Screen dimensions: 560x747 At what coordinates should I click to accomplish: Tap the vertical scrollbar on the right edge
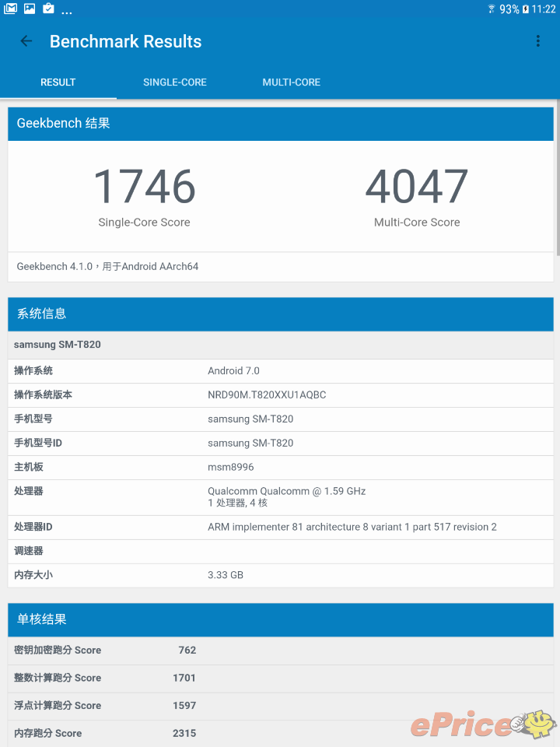click(x=558, y=177)
